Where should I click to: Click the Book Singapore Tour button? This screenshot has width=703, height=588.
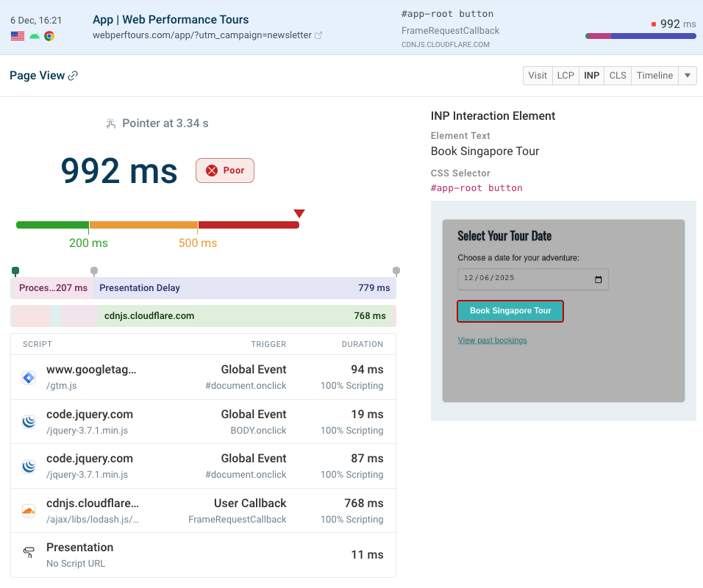click(510, 311)
